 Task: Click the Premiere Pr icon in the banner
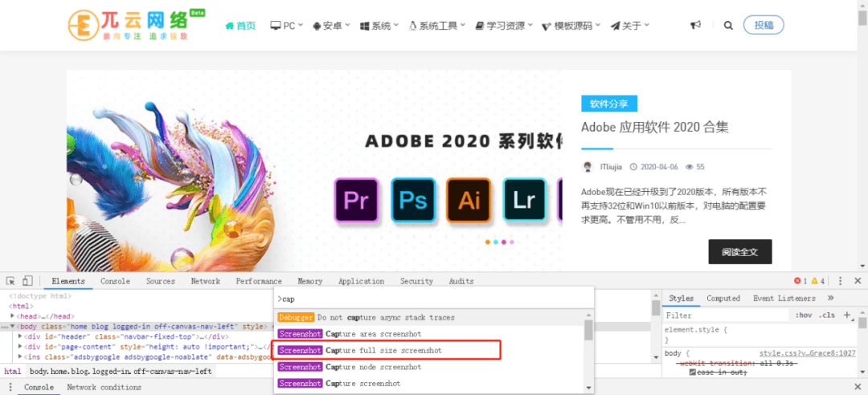point(357,200)
